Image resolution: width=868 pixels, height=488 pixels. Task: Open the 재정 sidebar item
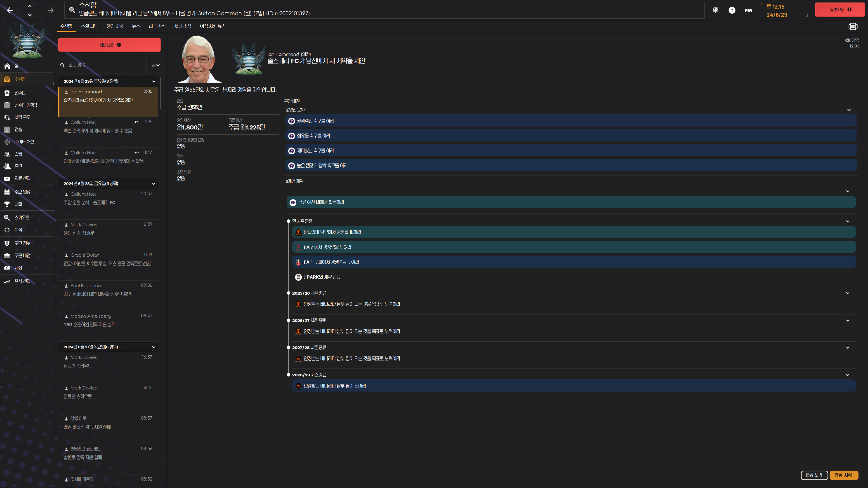tap(18, 268)
